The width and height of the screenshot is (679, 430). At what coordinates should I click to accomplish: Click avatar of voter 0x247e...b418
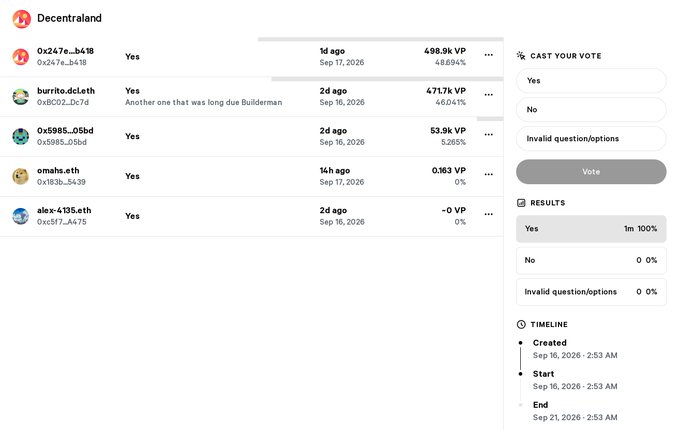click(x=20, y=57)
